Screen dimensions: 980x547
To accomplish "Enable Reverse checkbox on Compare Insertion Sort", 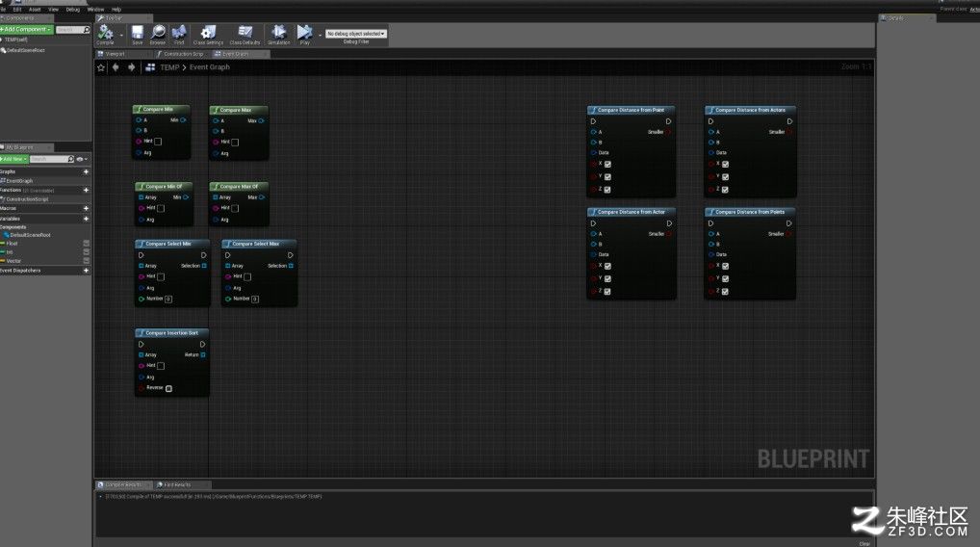I will (x=168, y=388).
